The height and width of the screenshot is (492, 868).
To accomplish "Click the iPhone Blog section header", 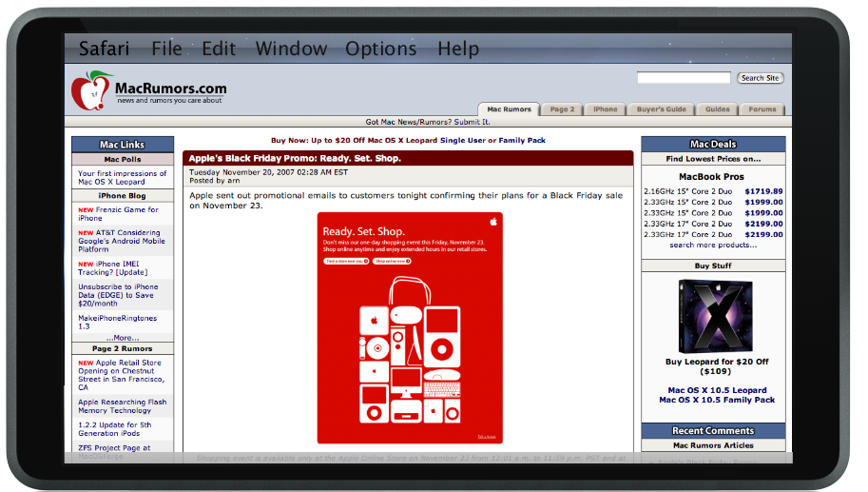I will coord(123,196).
